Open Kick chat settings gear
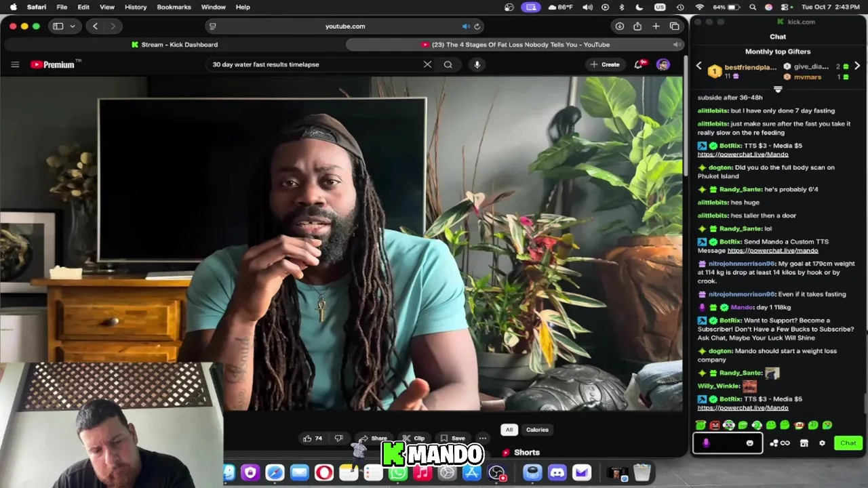 coord(822,443)
